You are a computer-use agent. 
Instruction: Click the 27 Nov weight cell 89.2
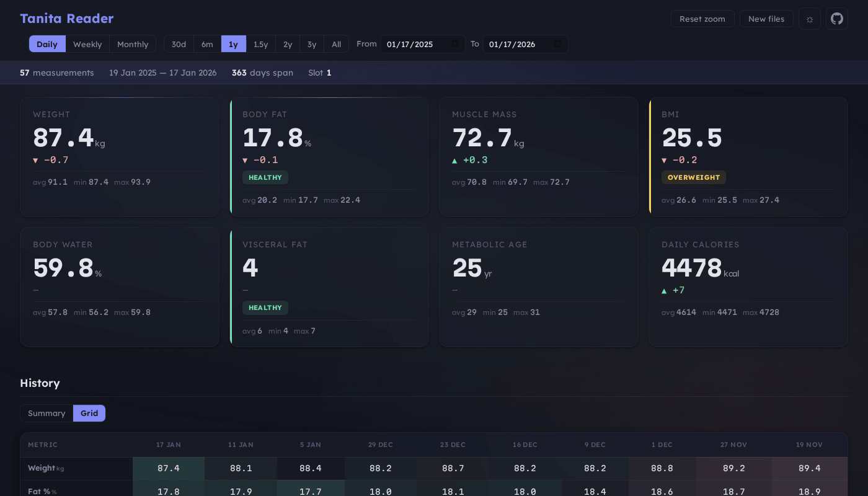[x=734, y=468]
